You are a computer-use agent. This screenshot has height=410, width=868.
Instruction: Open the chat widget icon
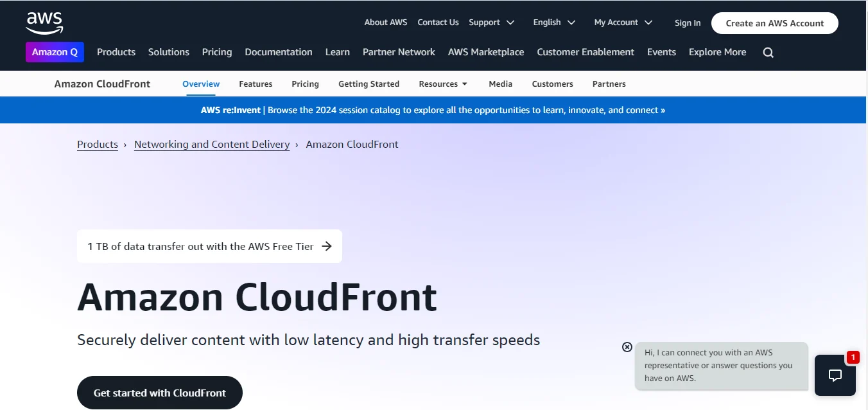835,375
